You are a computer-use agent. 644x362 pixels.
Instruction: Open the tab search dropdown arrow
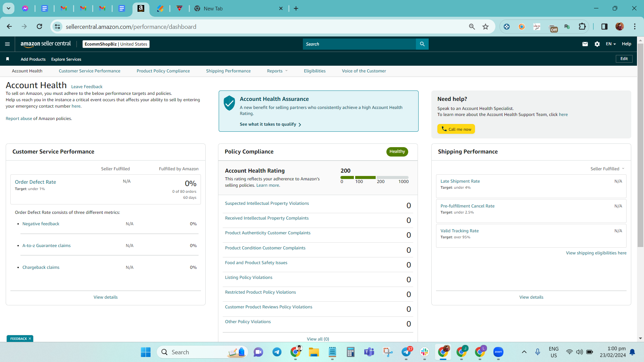point(8,8)
